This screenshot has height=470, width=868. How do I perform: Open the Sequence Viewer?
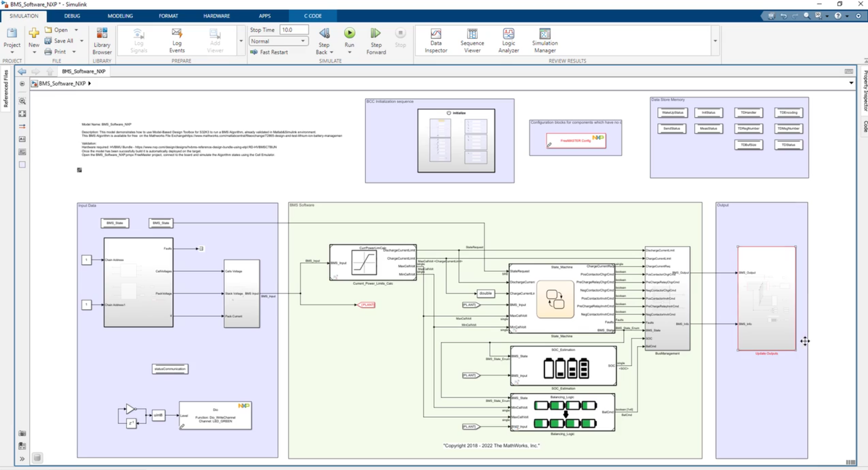(472, 40)
